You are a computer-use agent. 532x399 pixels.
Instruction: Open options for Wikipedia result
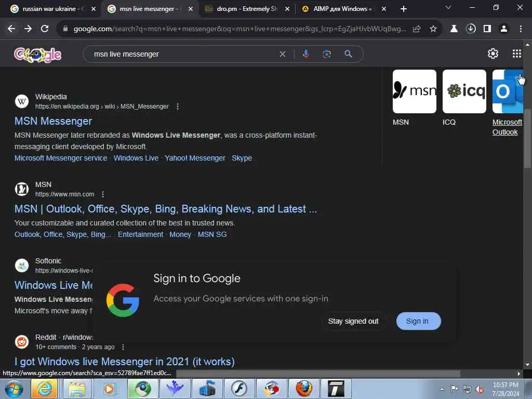178,107
